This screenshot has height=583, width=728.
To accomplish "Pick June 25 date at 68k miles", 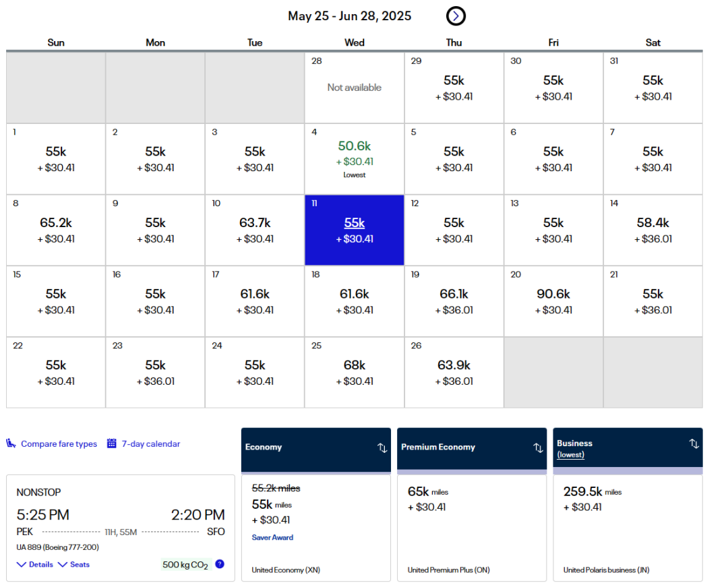I will point(355,372).
